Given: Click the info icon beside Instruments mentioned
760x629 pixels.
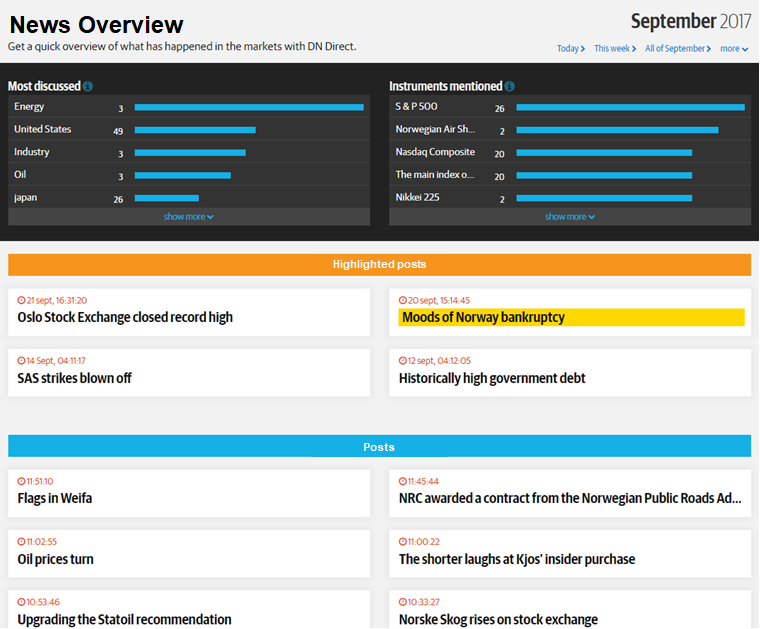Looking at the screenshot, I should pos(509,86).
